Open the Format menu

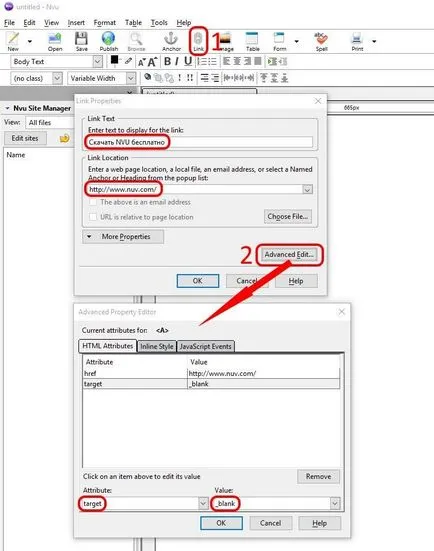click(x=104, y=23)
